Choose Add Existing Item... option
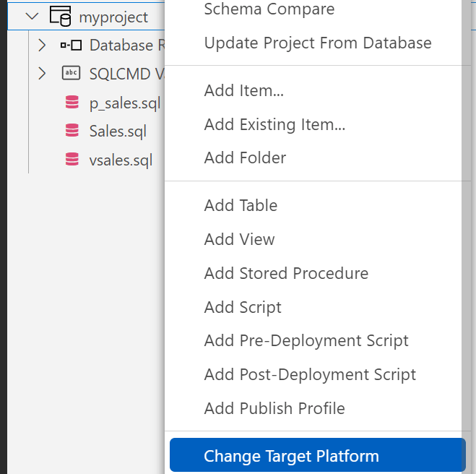This screenshot has width=476, height=474. [274, 124]
